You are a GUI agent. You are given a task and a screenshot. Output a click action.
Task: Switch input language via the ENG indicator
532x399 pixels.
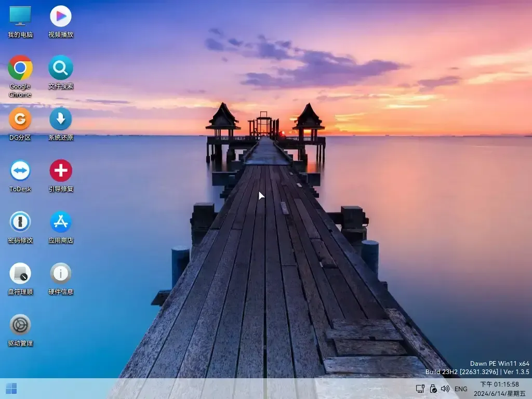coord(460,388)
